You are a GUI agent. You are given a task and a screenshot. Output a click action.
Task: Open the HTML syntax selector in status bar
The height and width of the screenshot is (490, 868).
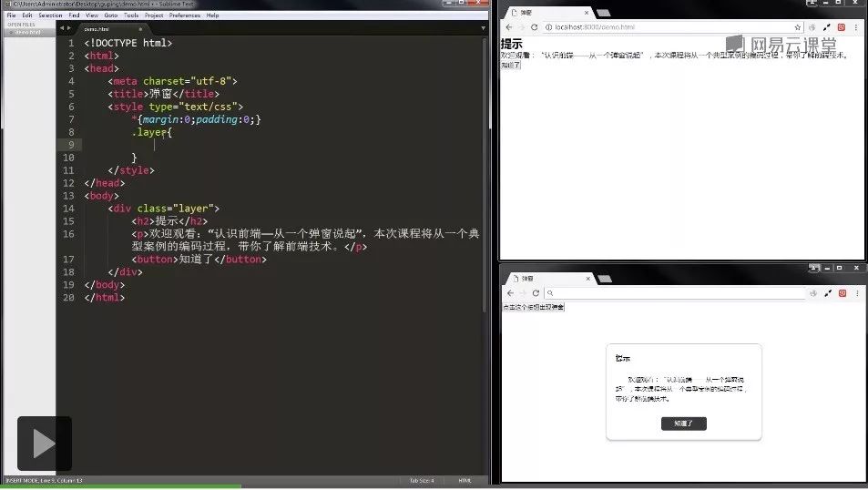tap(465, 481)
